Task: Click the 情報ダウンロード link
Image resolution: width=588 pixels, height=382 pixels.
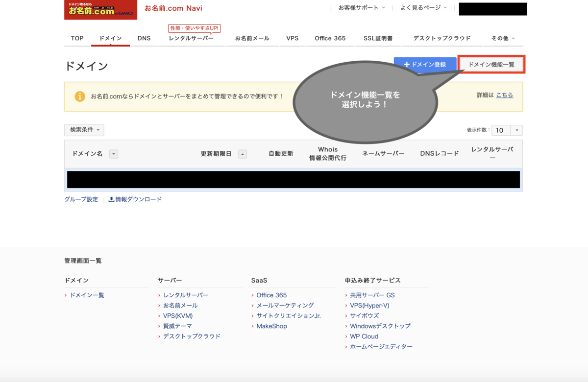Action: tap(138, 199)
